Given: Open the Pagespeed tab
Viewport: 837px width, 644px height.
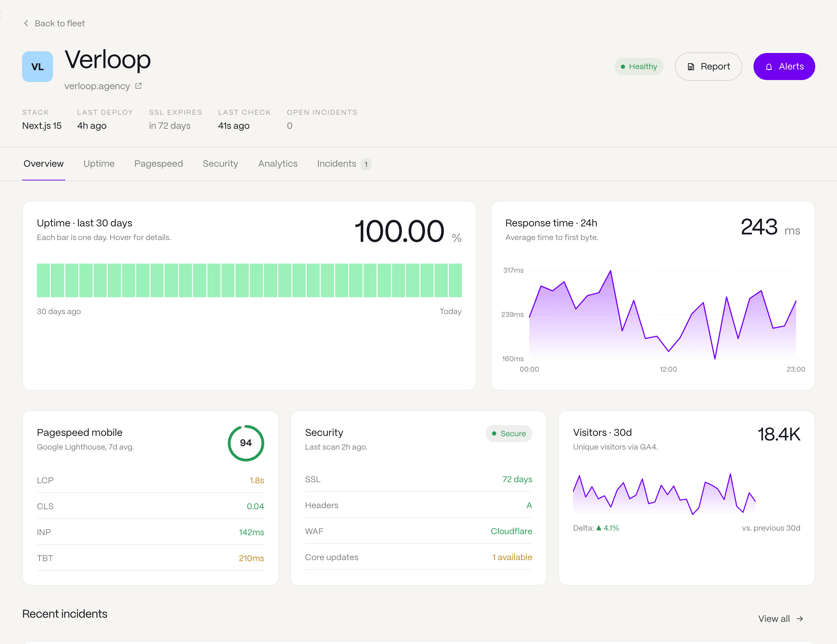Looking at the screenshot, I should [x=158, y=164].
